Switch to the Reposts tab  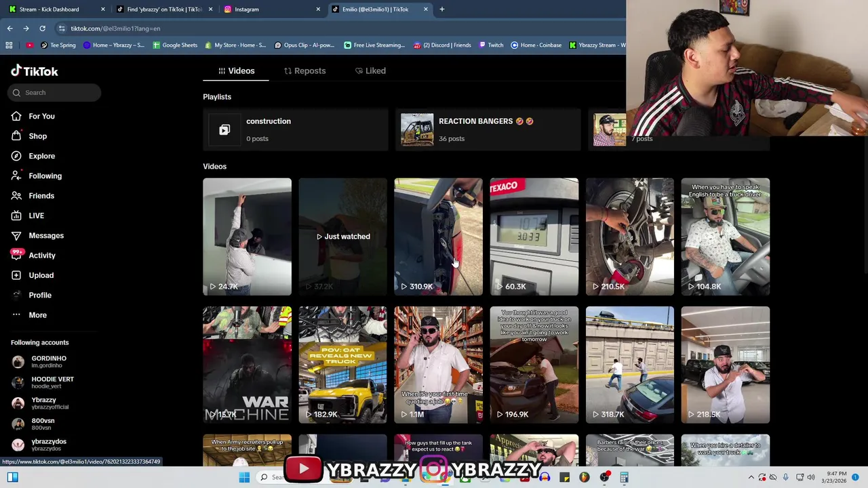pyautogui.click(x=304, y=70)
